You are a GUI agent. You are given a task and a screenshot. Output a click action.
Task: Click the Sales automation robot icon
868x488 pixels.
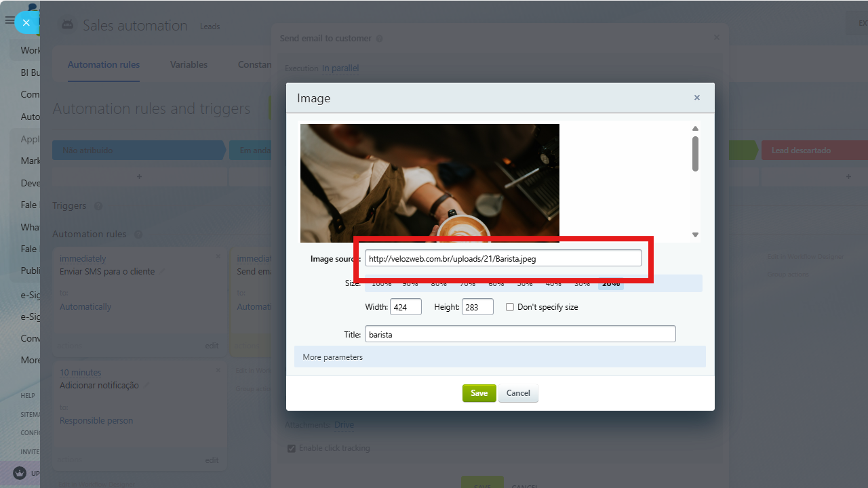pyautogui.click(x=67, y=25)
